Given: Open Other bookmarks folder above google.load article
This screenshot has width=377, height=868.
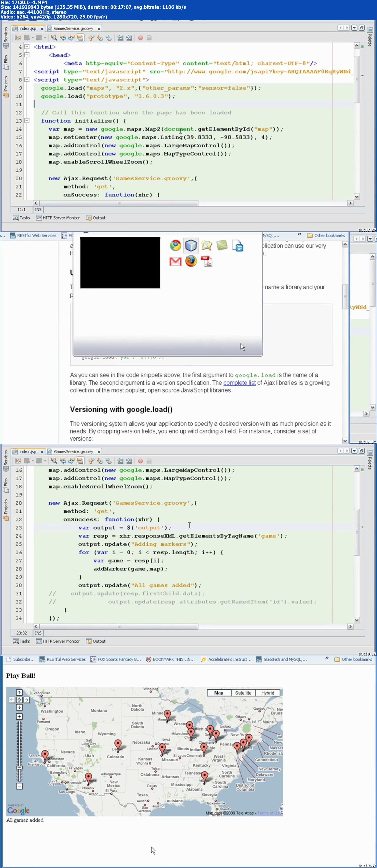Looking at the screenshot, I should [x=326, y=235].
